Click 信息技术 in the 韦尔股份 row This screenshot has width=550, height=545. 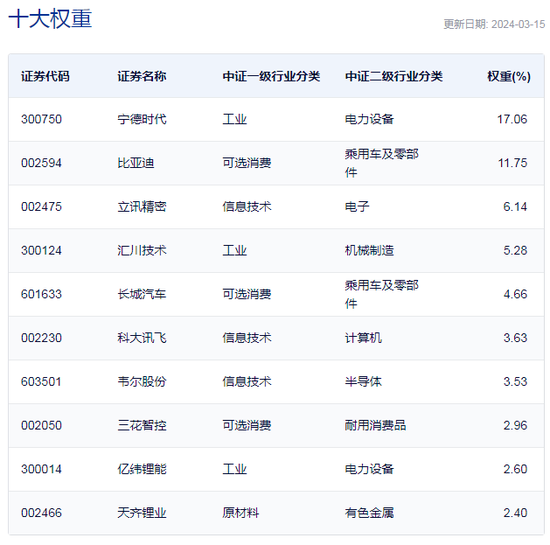[247, 382]
